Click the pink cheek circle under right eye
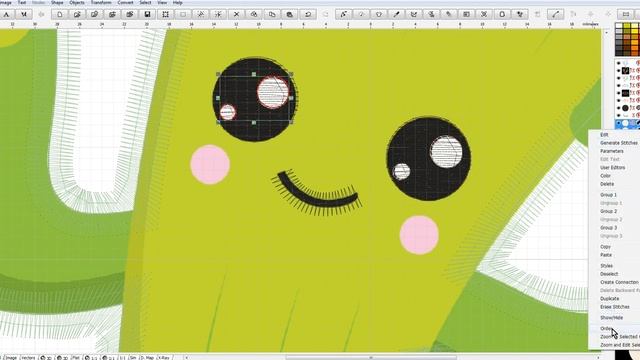640x360 pixels. coord(419,235)
